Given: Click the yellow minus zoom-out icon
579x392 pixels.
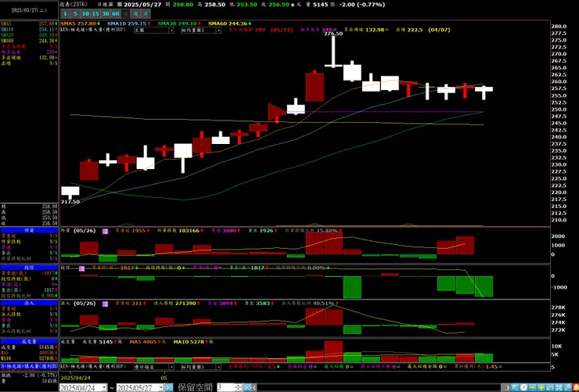Looking at the screenshot, I should click(x=533, y=387).
